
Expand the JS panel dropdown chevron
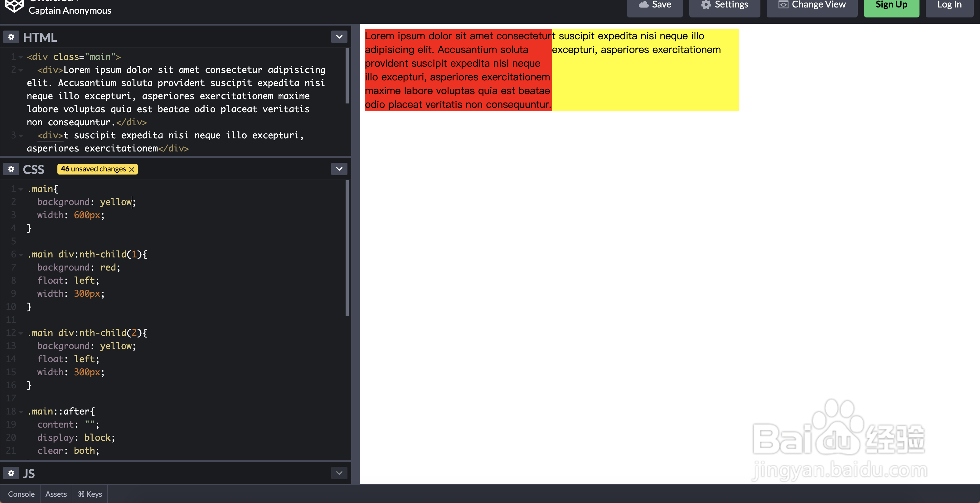coord(339,473)
